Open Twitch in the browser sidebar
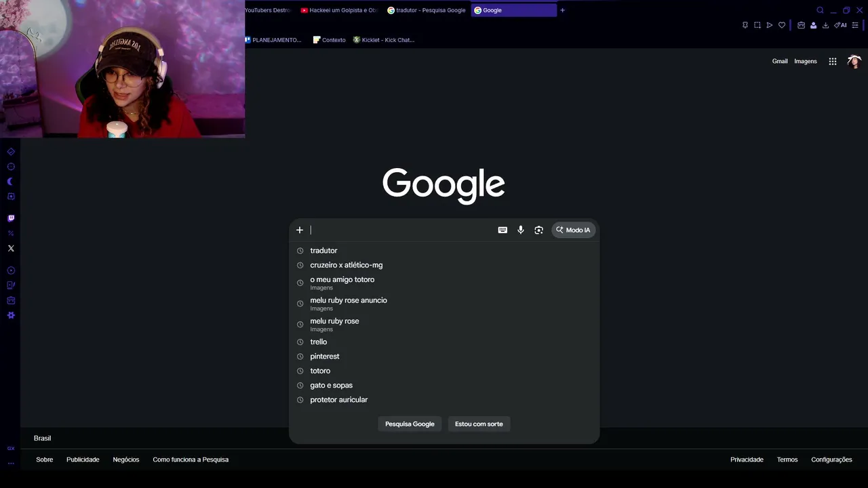The image size is (868, 488). point(11,218)
